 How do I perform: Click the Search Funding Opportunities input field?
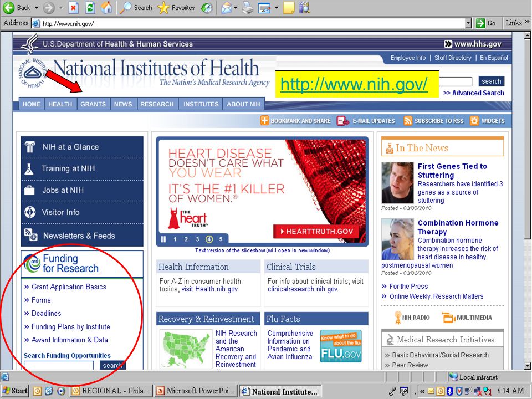click(59, 365)
